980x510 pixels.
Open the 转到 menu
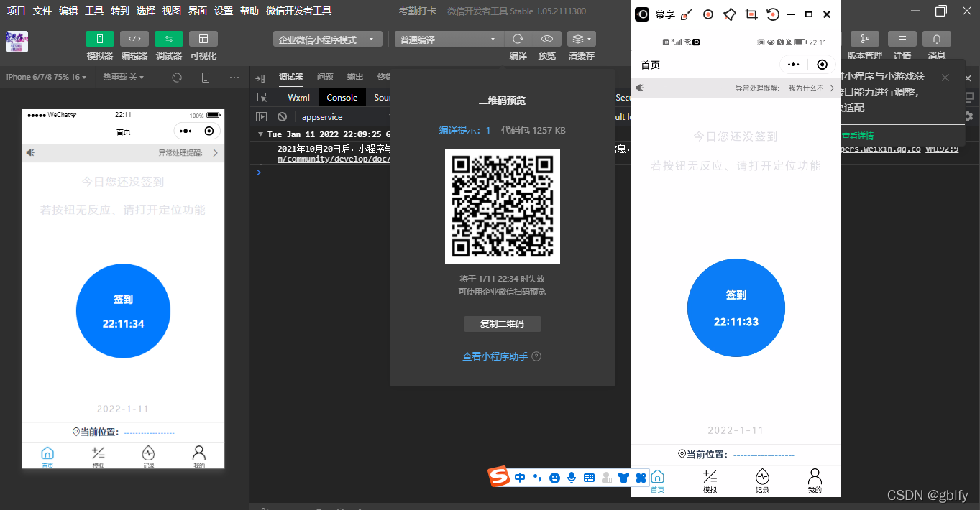click(x=120, y=11)
